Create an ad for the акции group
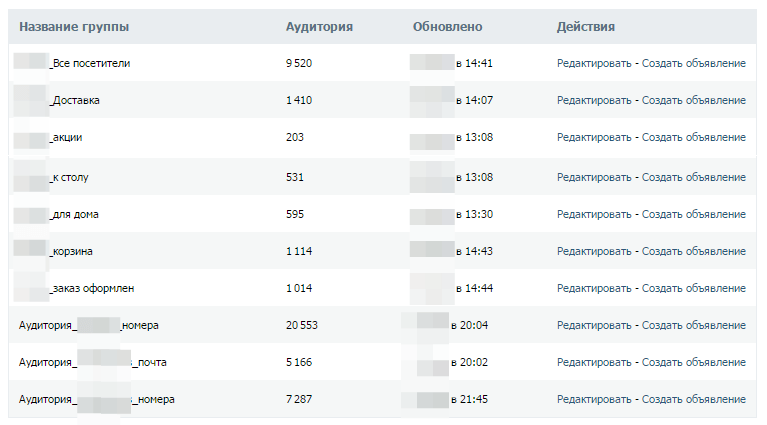Screen dimensions: 767x425 (694, 137)
